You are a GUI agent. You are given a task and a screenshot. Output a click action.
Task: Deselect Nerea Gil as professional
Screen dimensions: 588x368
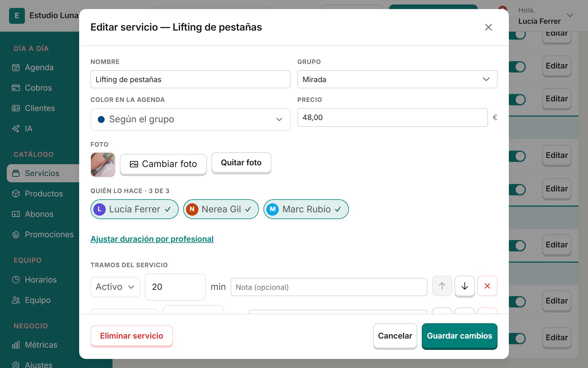point(221,209)
